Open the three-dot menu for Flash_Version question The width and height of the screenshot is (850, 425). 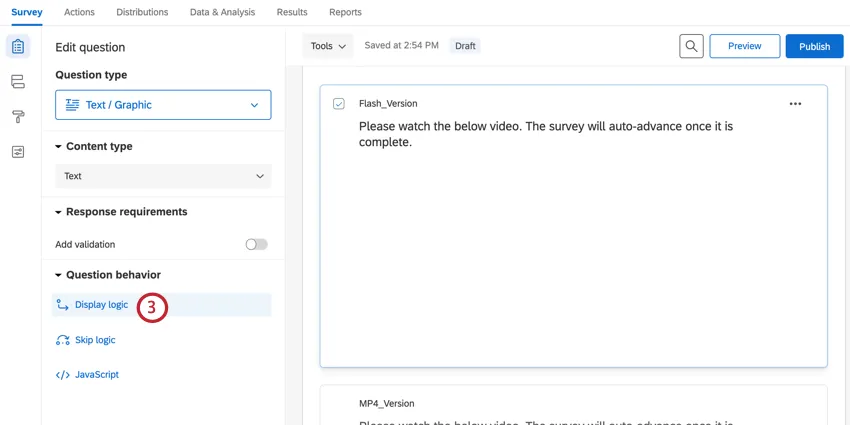pyautogui.click(x=795, y=104)
